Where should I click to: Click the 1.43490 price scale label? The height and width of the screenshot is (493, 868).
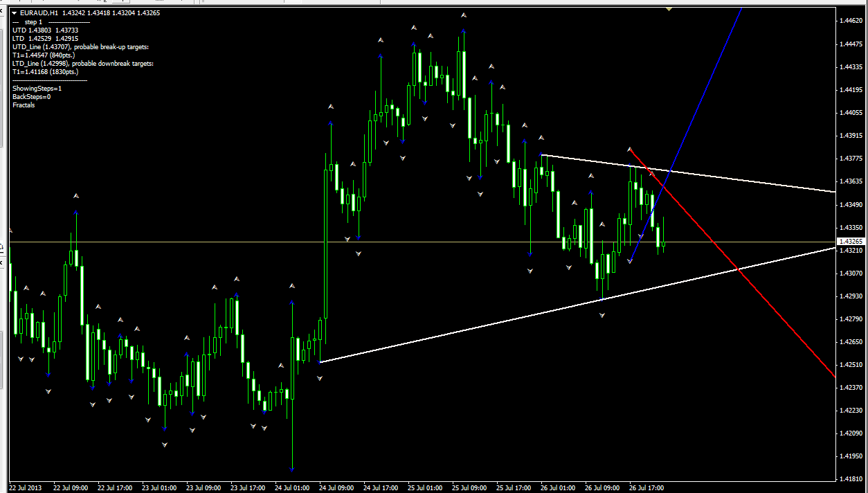[x=851, y=204]
